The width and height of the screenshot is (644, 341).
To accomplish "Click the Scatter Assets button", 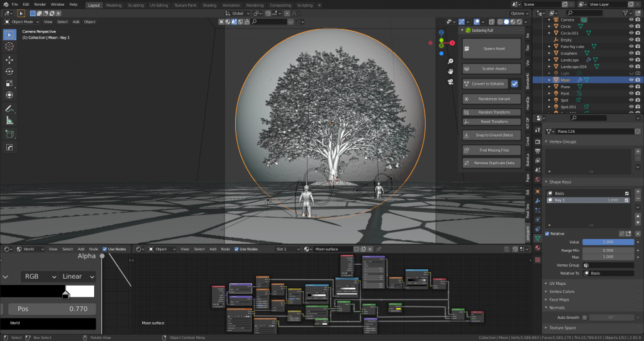I will tap(492, 69).
